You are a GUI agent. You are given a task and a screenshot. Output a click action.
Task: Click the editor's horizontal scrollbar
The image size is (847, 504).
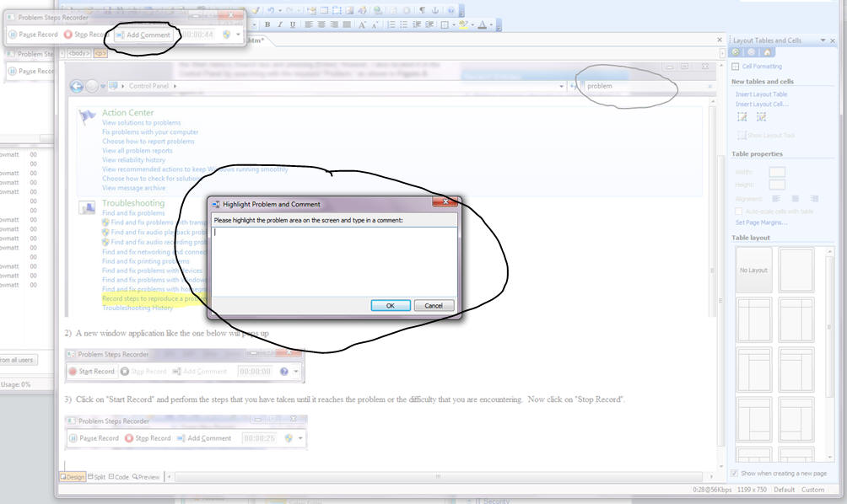point(438,476)
